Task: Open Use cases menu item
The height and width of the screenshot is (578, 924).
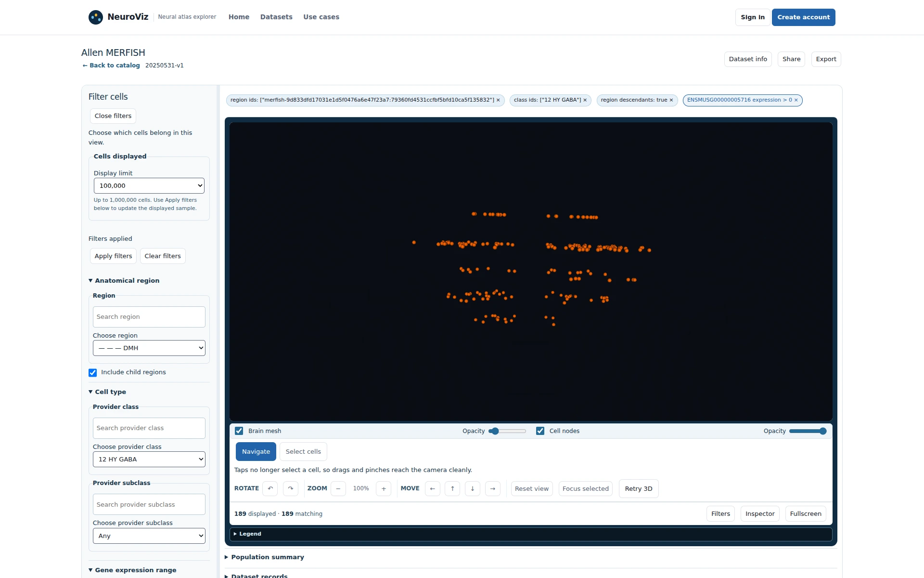Action: [321, 17]
